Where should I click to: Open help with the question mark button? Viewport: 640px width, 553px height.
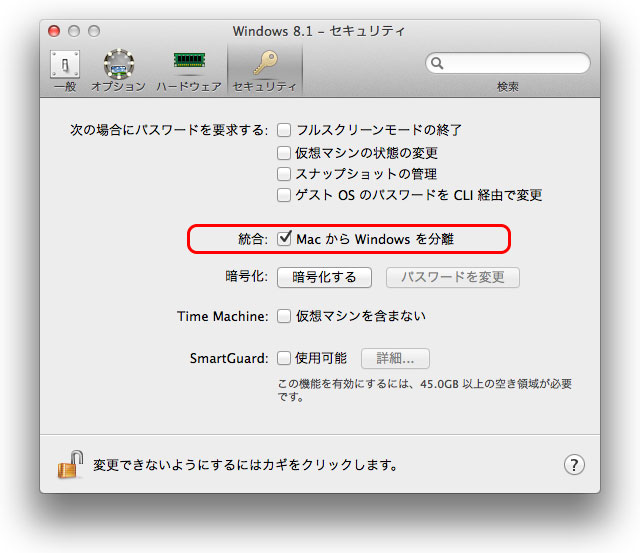(574, 464)
